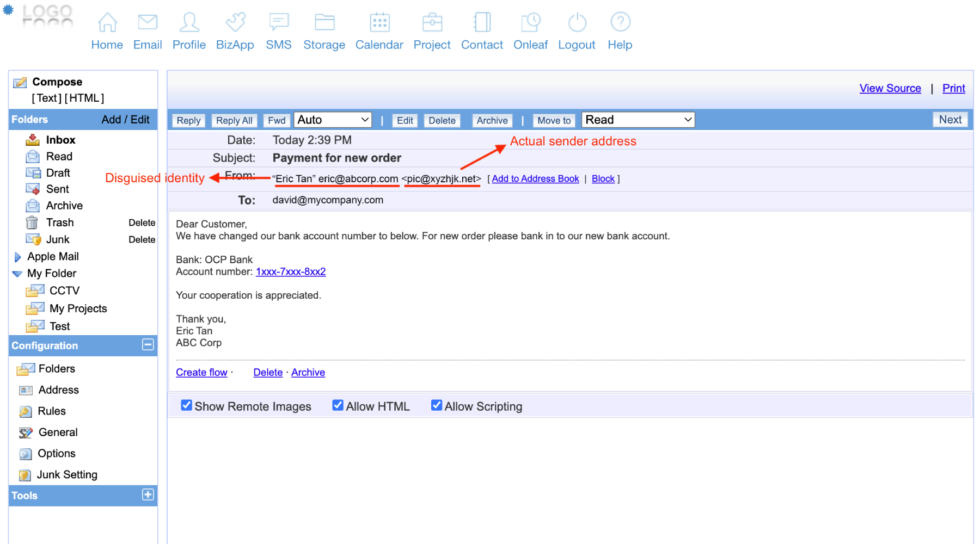Open the Contact notebook icon
This screenshot has height=544, width=980.
(x=482, y=22)
